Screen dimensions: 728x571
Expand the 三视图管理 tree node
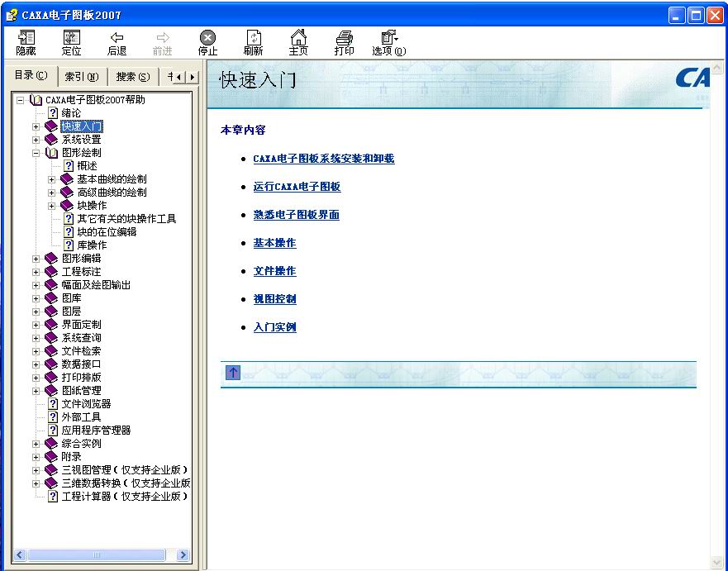click(x=36, y=470)
